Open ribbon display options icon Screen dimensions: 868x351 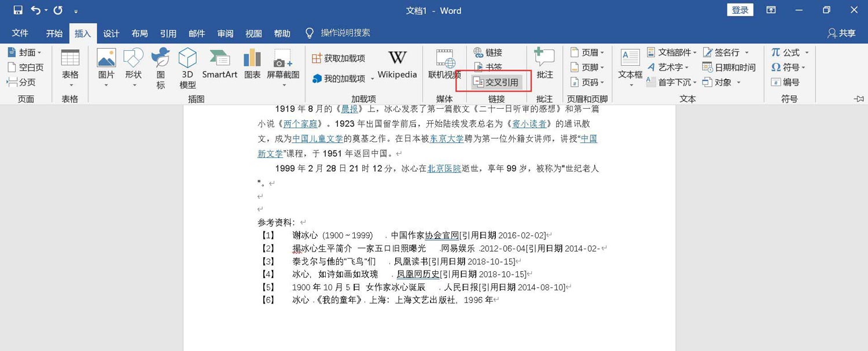pyautogui.click(x=771, y=10)
